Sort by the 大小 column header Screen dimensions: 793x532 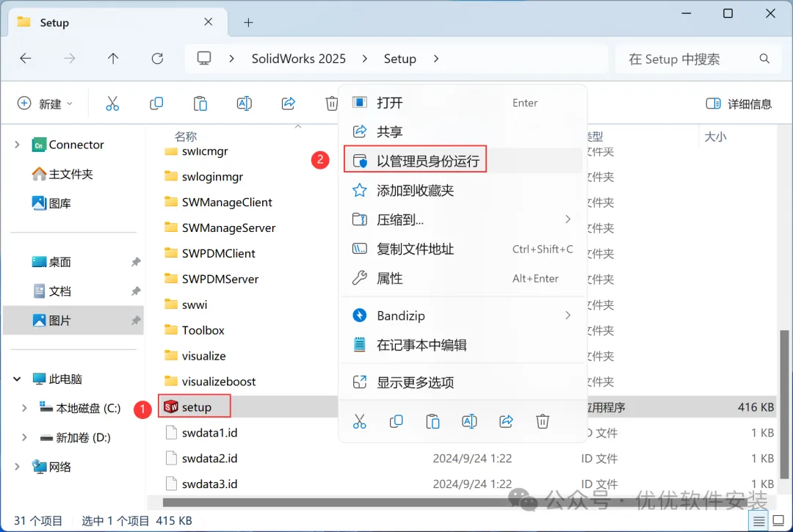tap(715, 136)
